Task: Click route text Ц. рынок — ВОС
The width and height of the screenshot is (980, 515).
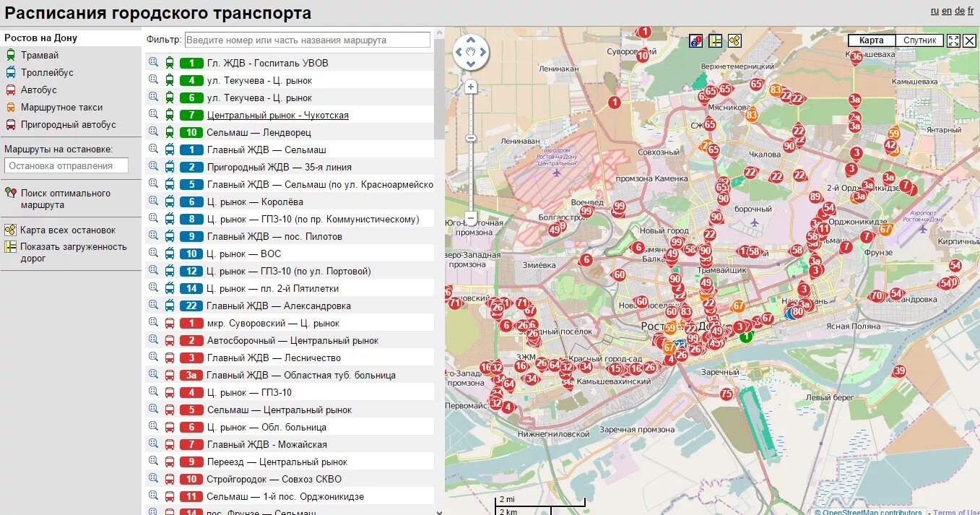Action: pos(244,254)
